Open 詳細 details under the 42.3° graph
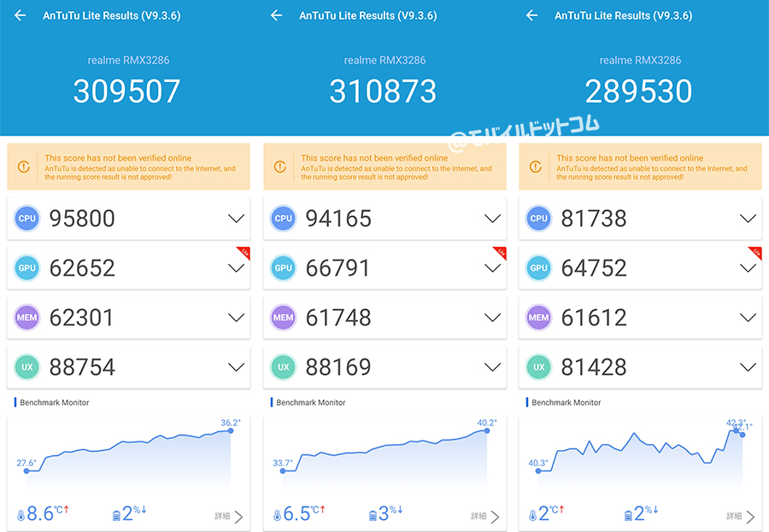Screen dimensions: 769x532 (741, 517)
